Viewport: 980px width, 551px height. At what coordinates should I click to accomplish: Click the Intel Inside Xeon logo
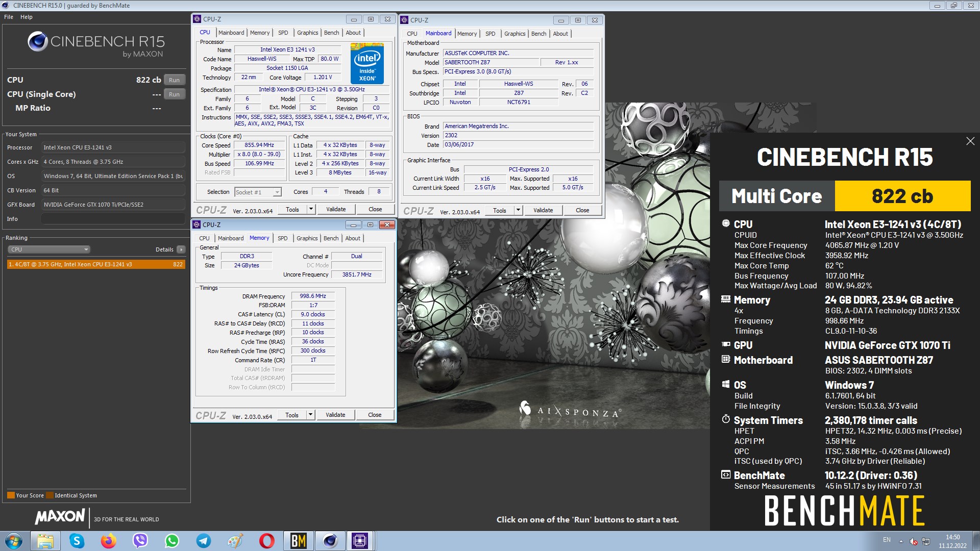[x=367, y=64]
